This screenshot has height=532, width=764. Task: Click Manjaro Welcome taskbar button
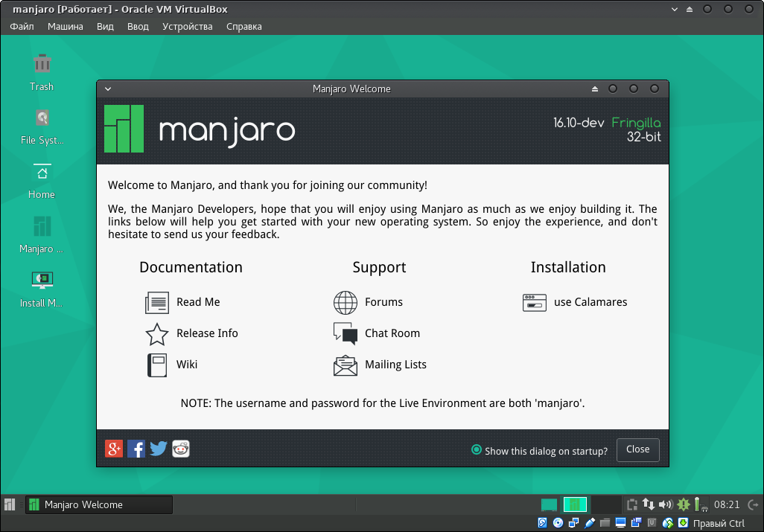click(99, 504)
